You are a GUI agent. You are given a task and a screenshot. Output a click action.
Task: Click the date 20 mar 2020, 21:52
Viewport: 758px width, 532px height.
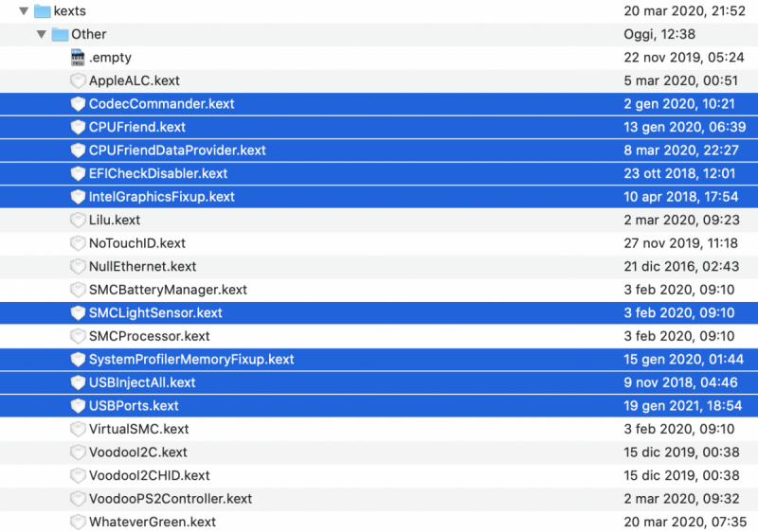point(684,10)
